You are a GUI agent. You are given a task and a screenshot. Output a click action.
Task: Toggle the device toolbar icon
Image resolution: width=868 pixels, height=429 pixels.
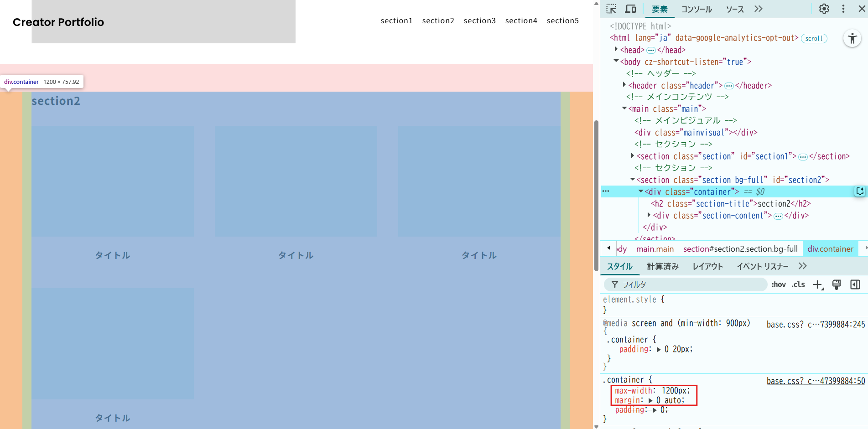coord(630,9)
